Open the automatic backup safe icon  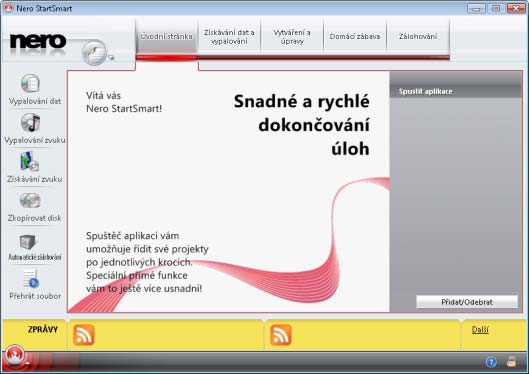(x=27, y=242)
